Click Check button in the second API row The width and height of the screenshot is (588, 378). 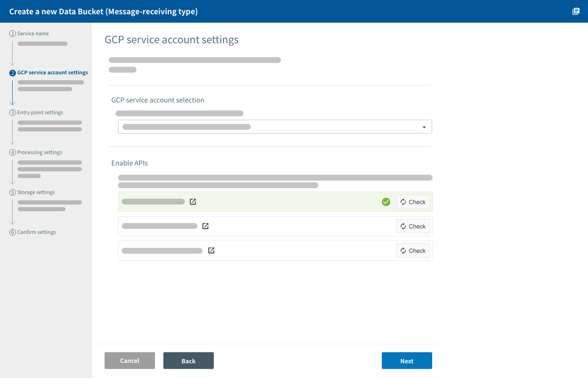[x=413, y=226]
